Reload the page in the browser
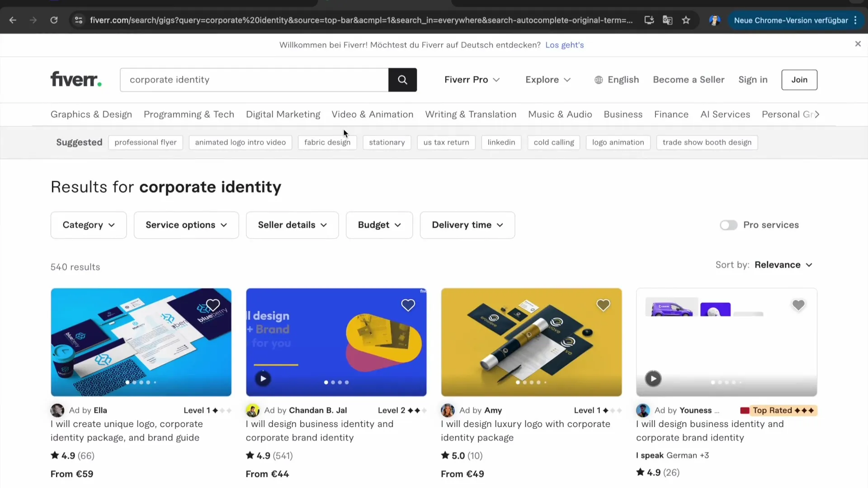This screenshot has width=868, height=488. 54,20
